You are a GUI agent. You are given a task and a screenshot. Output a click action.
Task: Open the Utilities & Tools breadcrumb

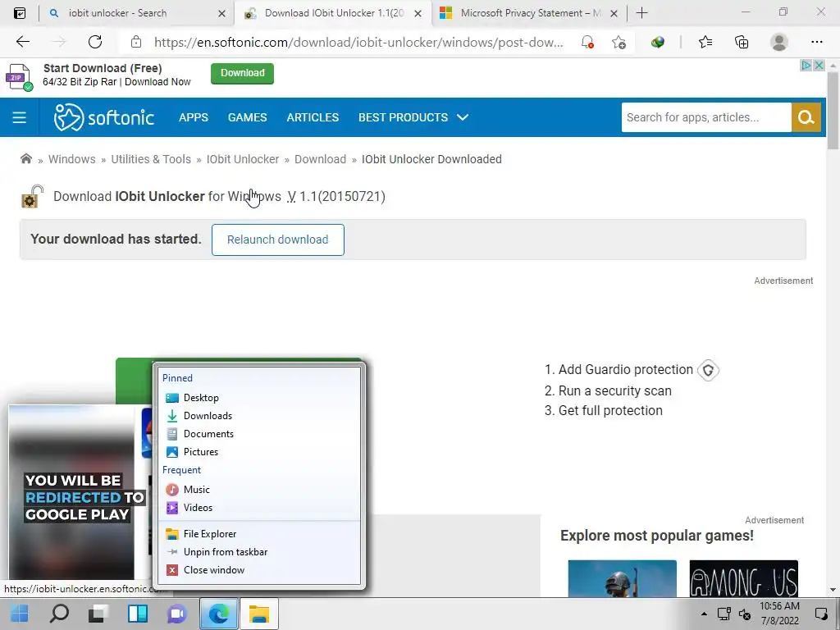click(x=151, y=159)
